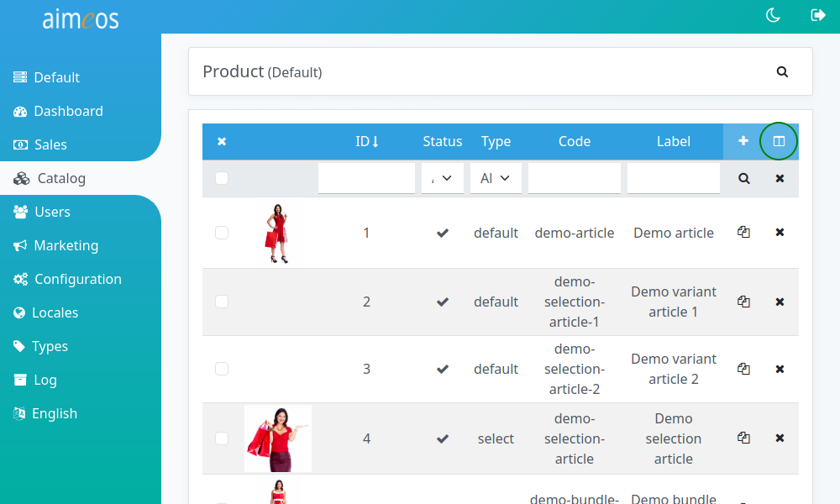Check the checkbox for demo-article row
The height and width of the screenshot is (504, 840).
pos(222,233)
